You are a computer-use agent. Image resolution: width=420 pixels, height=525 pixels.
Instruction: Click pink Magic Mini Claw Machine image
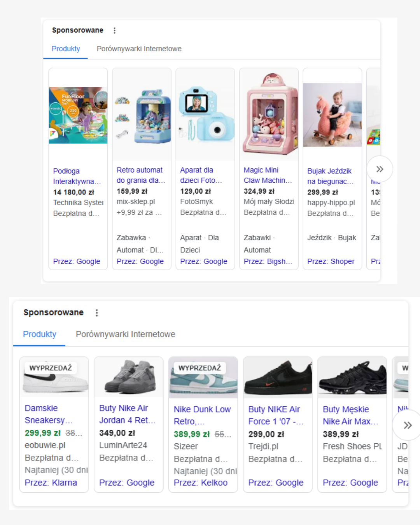(x=269, y=115)
